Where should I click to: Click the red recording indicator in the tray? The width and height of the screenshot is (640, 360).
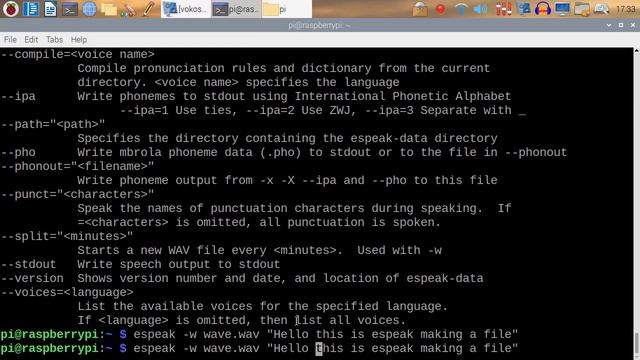pos(440,9)
